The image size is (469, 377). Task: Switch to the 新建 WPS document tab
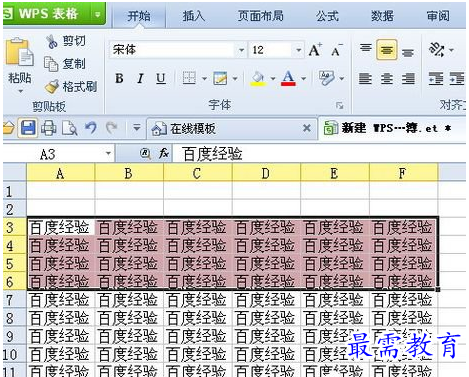pos(393,128)
